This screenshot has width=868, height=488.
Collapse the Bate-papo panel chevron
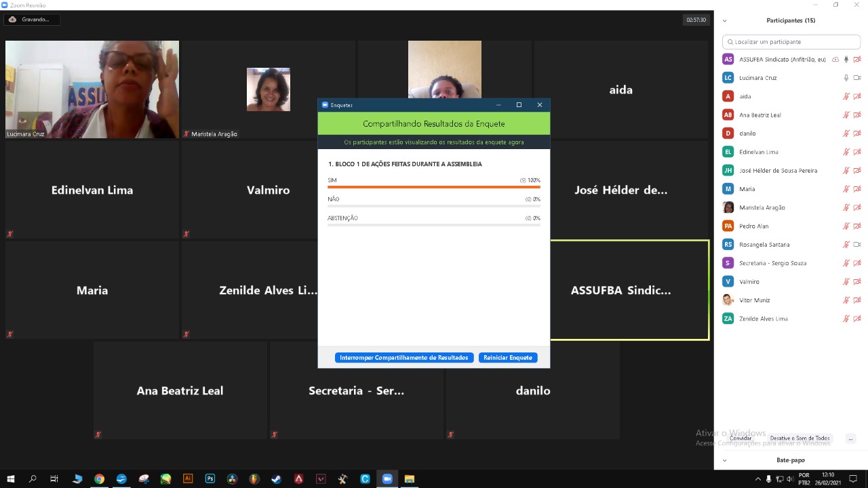coord(724,460)
